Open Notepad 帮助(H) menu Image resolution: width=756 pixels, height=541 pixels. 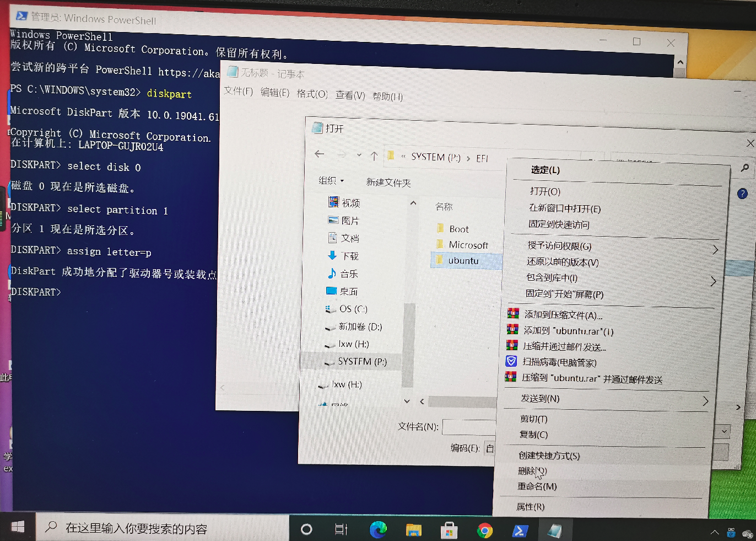[388, 97]
